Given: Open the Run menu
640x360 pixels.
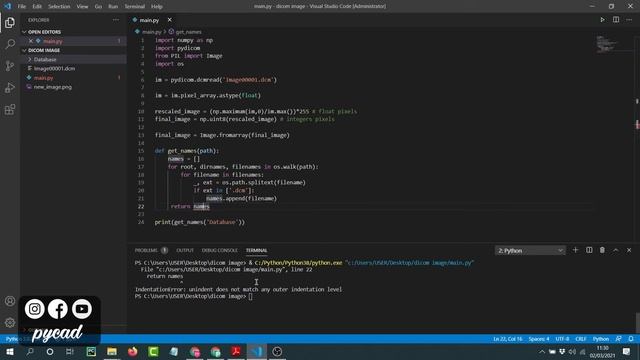Looking at the screenshot, I should (113, 6).
